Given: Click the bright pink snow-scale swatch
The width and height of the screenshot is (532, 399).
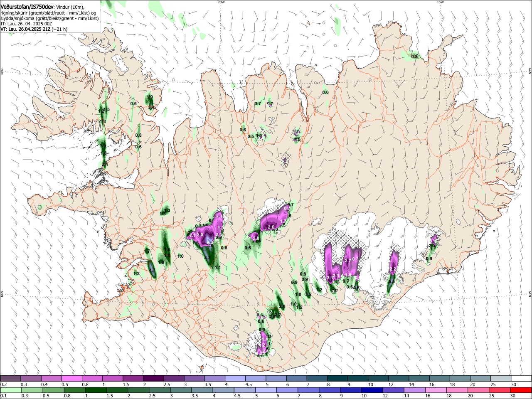Looking at the screenshot, I should pos(71,378).
